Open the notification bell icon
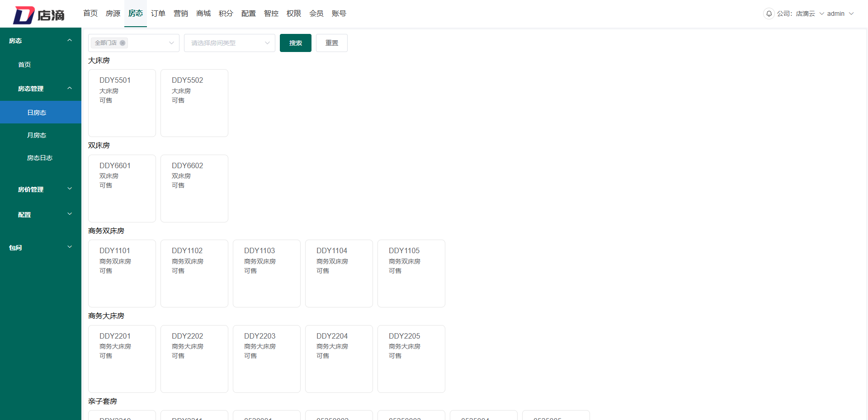Image resolution: width=868 pixels, height=420 pixels. [x=769, y=14]
